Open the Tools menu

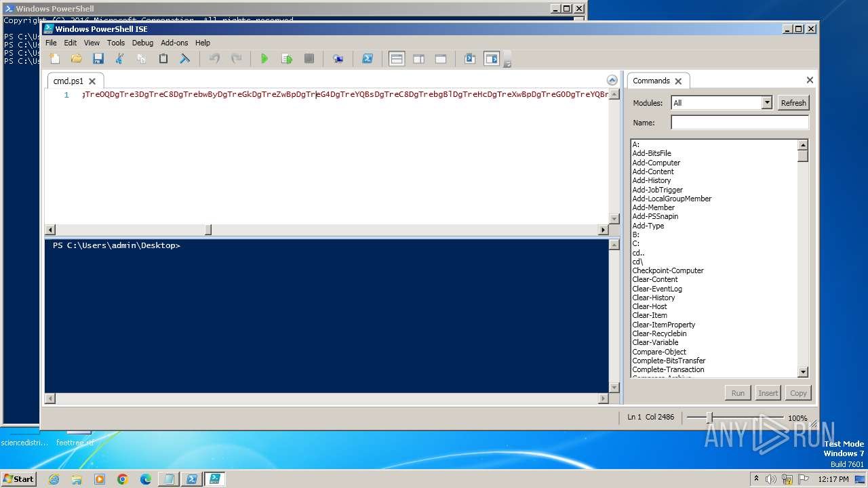coord(116,43)
